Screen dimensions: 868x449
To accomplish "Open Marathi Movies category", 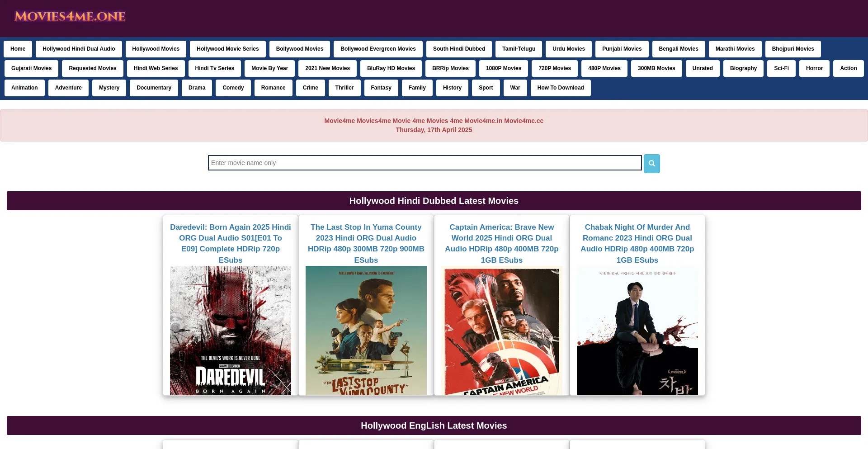I will click(735, 49).
